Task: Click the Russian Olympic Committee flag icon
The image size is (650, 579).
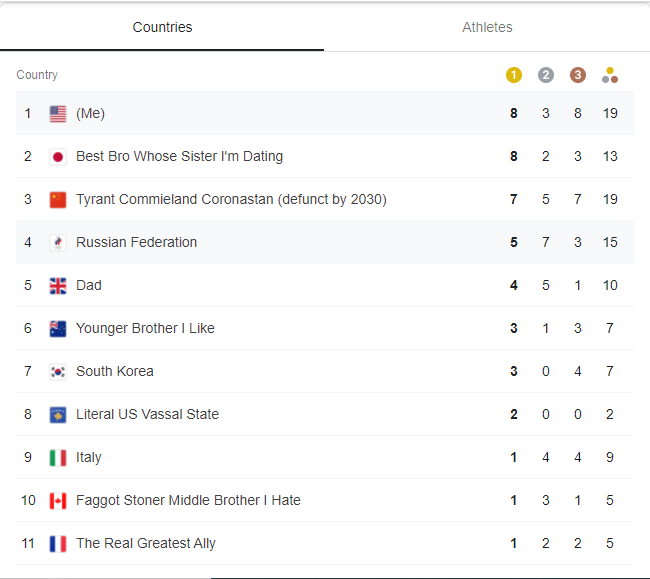Action: tap(58, 243)
